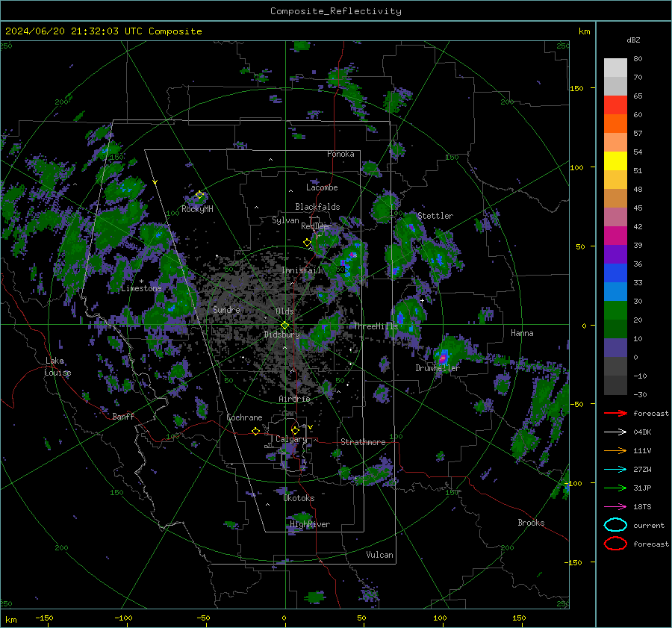This screenshot has width=672, height=628.
Task: Click the RedDeer city label
Action: point(317,226)
